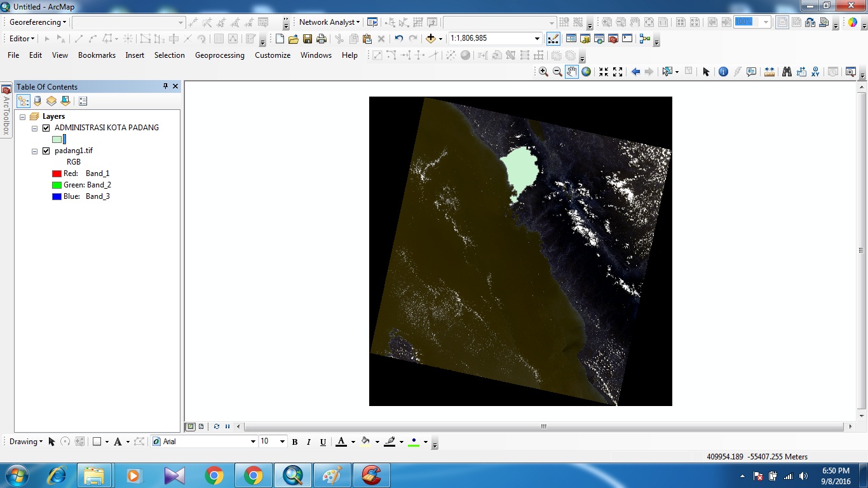Image resolution: width=868 pixels, height=488 pixels.
Task: Open the Geoprocessing menu
Action: pos(219,55)
